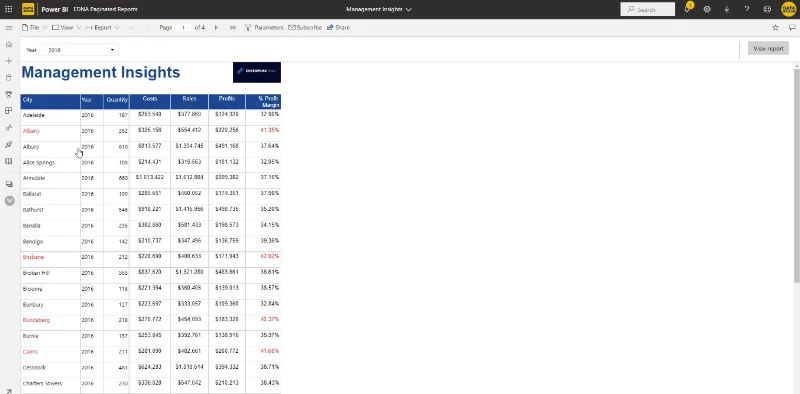Open EDNA Paginated Reports workspace link
This screenshot has height=394, width=800.
[106, 9]
